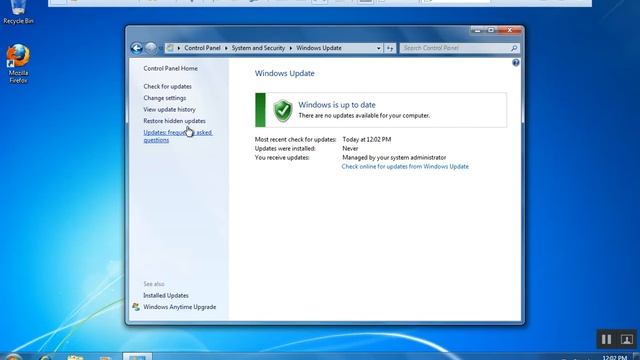This screenshot has width=640, height=360.
Task: Click Restore hidden updates
Action: pos(174,121)
